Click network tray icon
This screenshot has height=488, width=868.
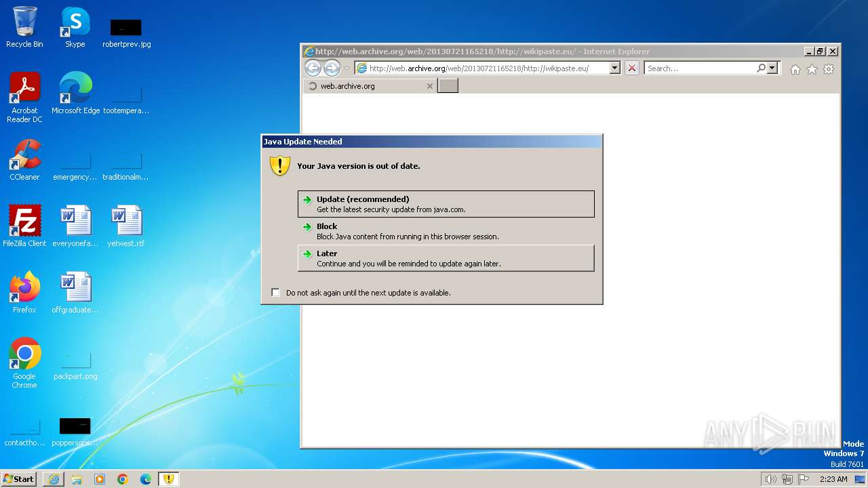(x=787, y=479)
